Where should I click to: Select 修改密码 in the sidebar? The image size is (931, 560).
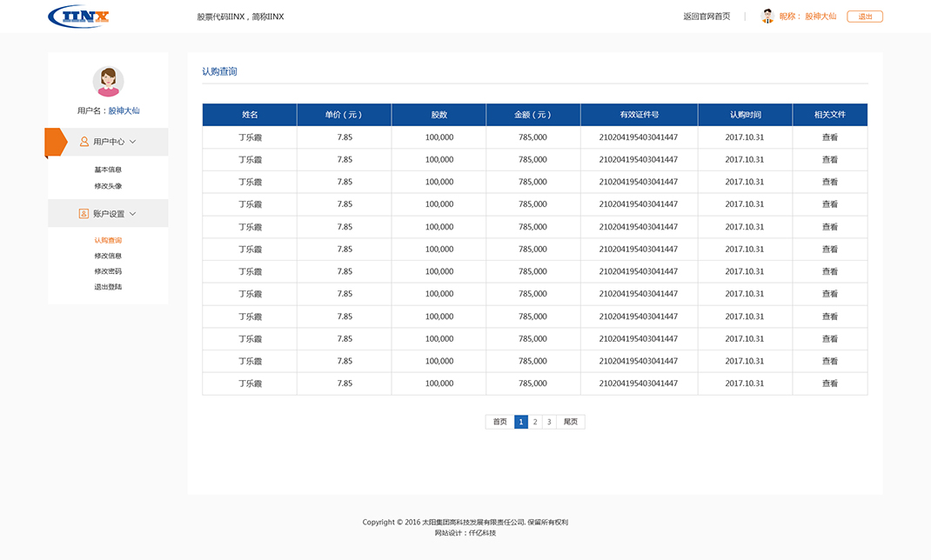[107, 270]
